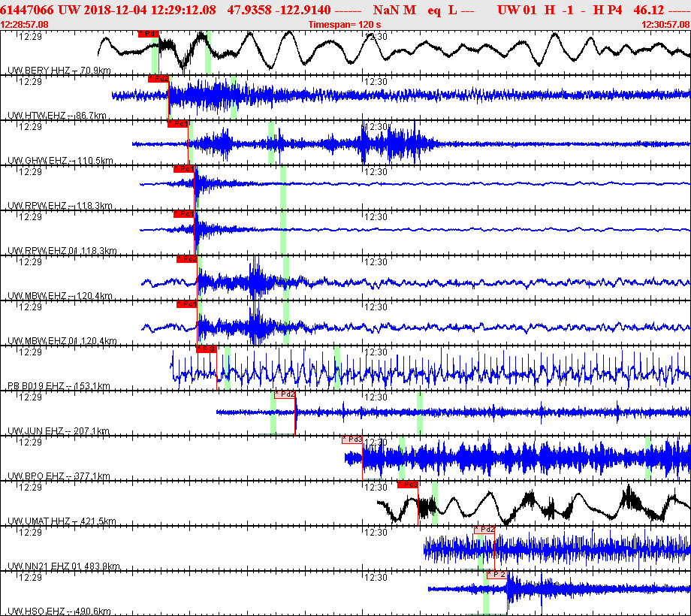Viewport: 691px width, 616px height.
Task: Click the Timespan 120 s text
Action: point(345,25)
